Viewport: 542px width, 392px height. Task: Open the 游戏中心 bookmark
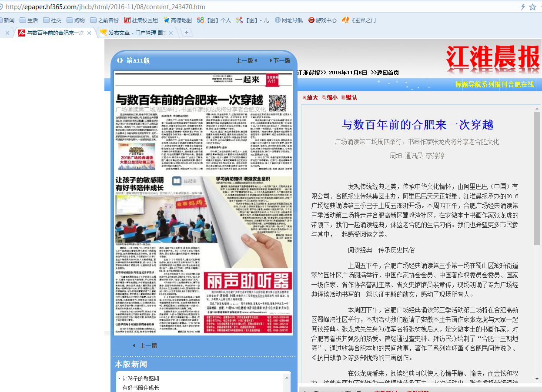tap(322, 20)
